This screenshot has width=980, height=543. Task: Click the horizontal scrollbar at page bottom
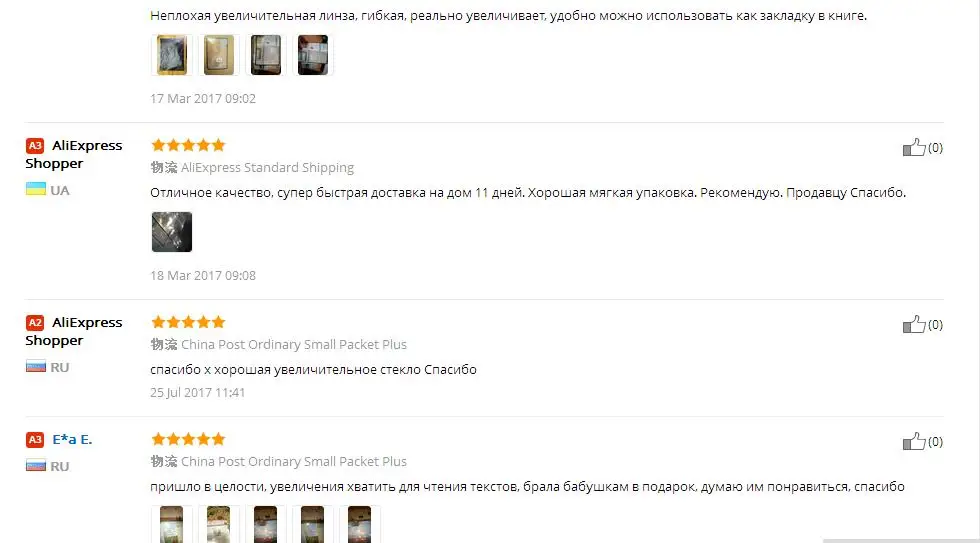901,541
